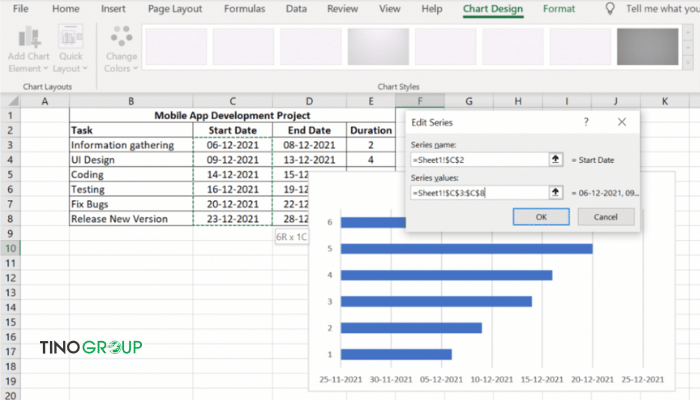Image resolution: width=700 pixels, height=400 pixels.
Task: Click the Task header cell
Action: coord(131,130)
